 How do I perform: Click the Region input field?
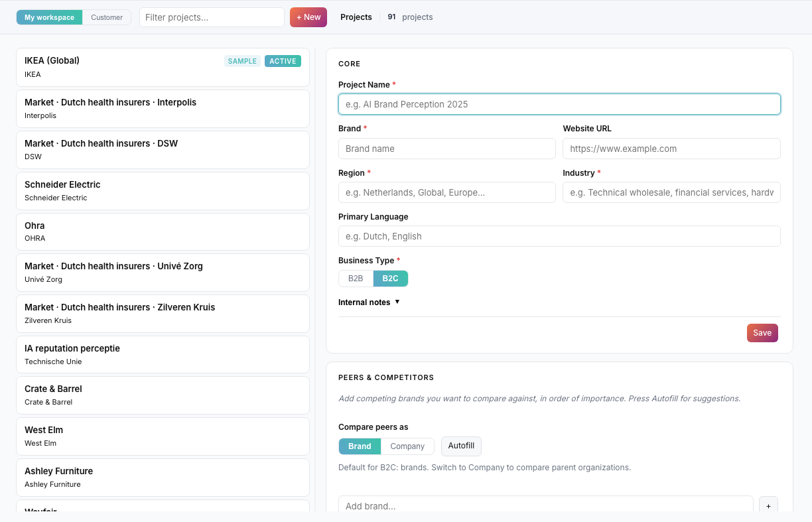point(447,192)
